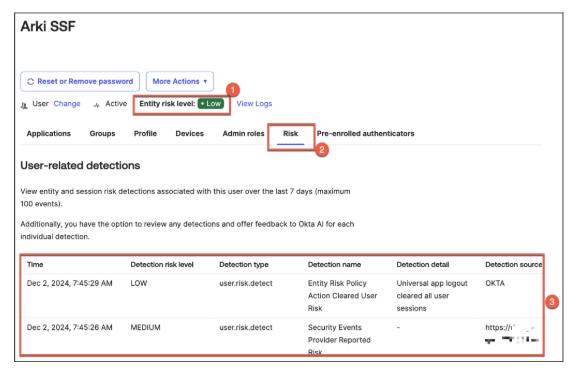Click the Active status pulse icon

tap(96, 106)
